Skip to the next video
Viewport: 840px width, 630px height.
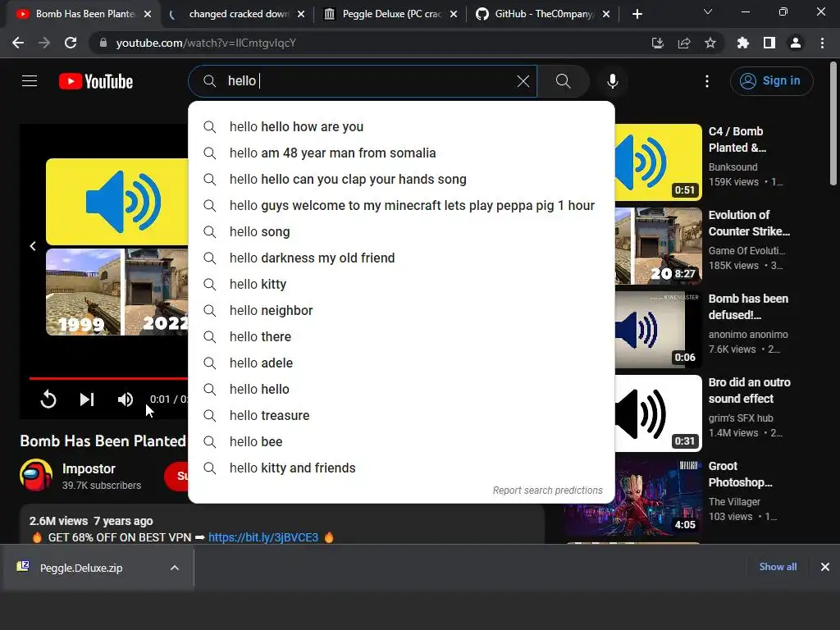(87, 399)
